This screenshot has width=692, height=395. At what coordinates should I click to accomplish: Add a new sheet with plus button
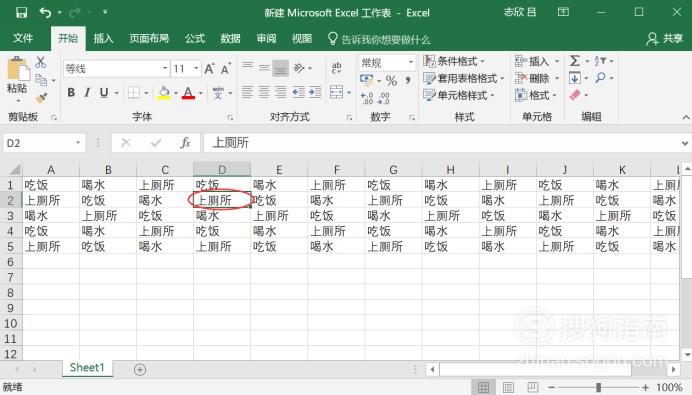tap(140, 369)
